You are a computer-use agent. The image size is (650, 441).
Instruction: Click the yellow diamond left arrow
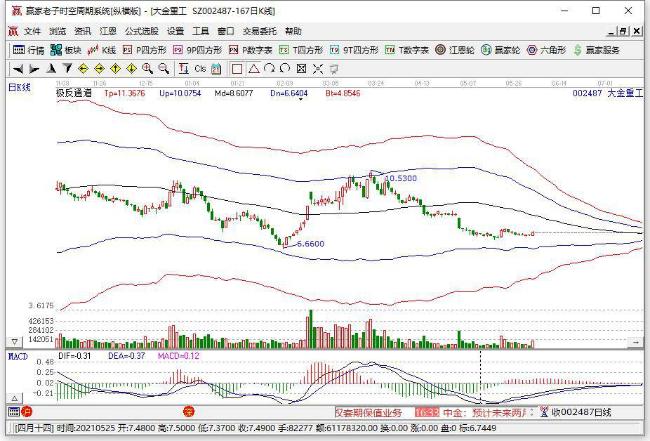(x=83, y=69)
